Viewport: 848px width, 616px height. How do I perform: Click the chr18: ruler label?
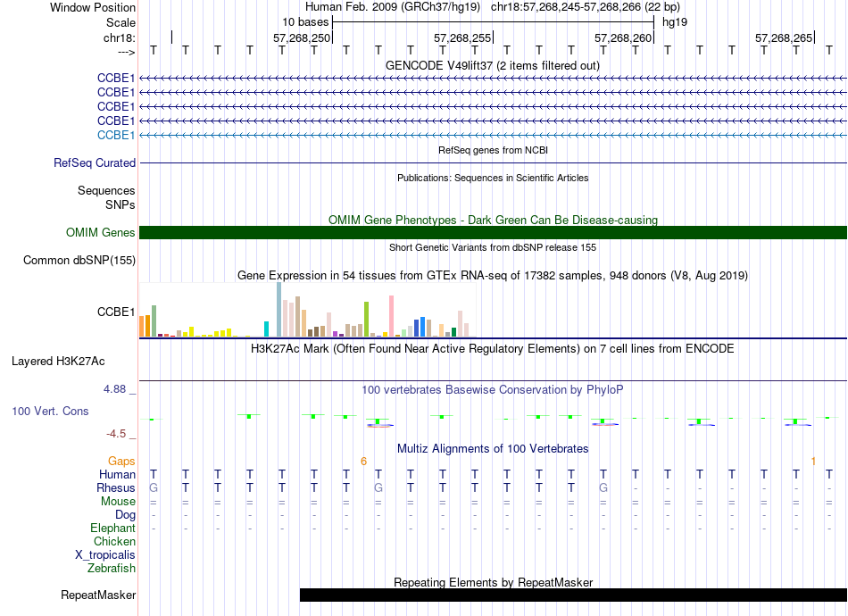tap(119, 37)
